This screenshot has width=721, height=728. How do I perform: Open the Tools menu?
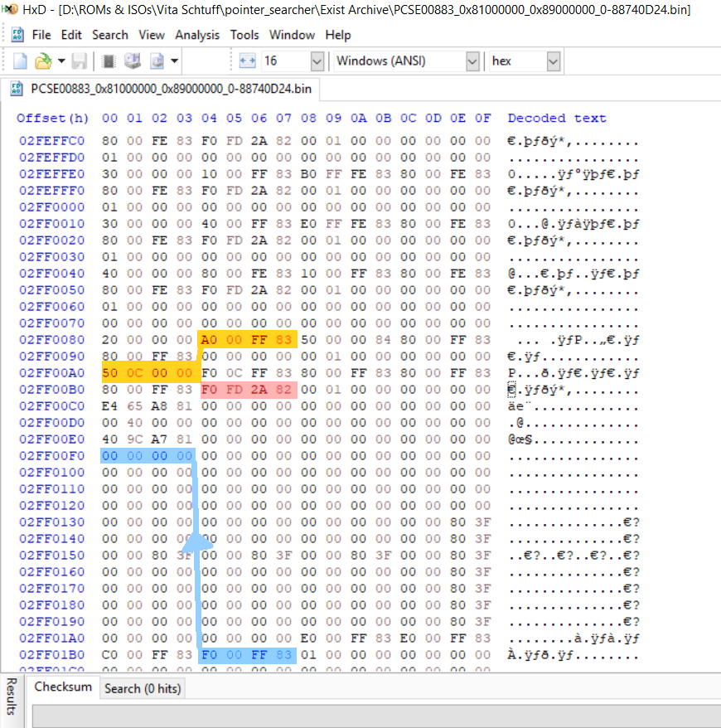coord(244,35)
